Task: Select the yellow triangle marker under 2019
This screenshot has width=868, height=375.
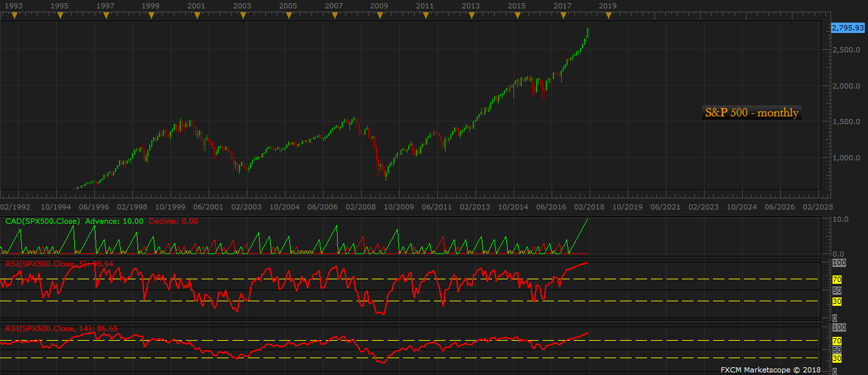Action: (x=608, y=16)
